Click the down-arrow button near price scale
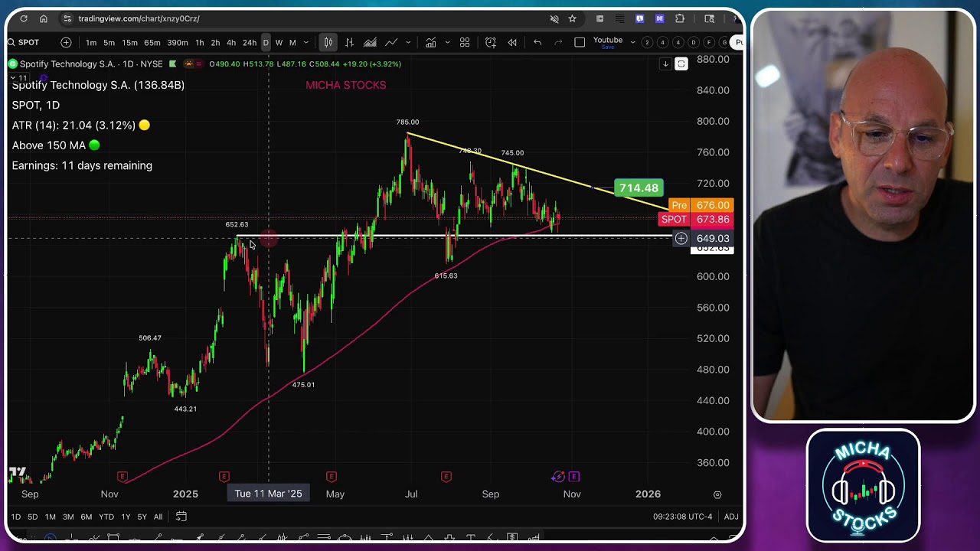 tap(665, 64)
